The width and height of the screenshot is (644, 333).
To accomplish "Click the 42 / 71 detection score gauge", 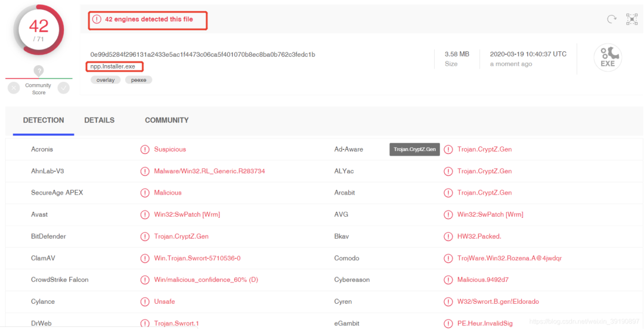I will (x=39, y=30).
